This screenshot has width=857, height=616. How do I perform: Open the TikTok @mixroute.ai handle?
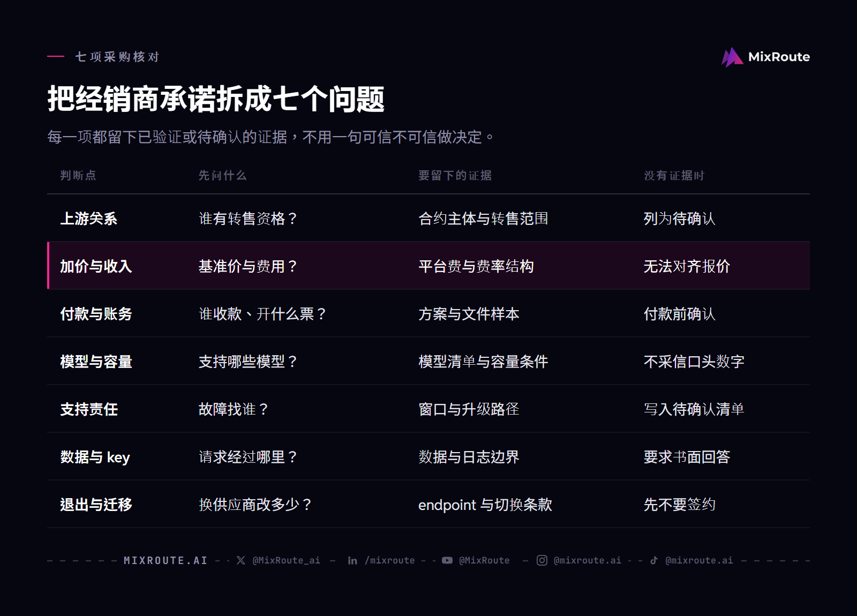[699, 560]
